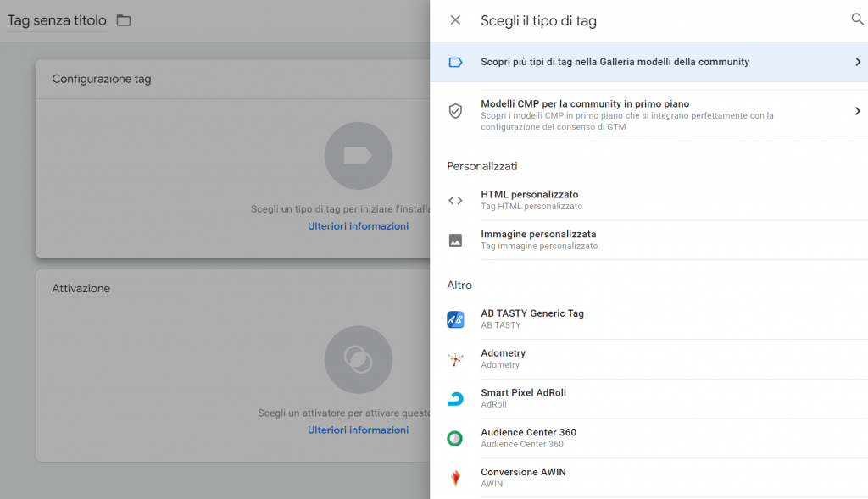Close the tag type chooser panel
Screen dimensions: 868x499
[x=455, y=20]
